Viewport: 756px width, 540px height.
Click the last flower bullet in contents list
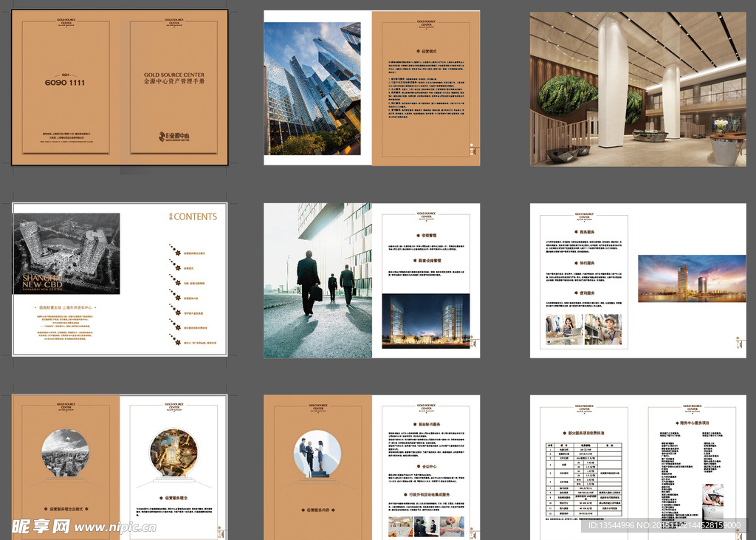[173, 342]
